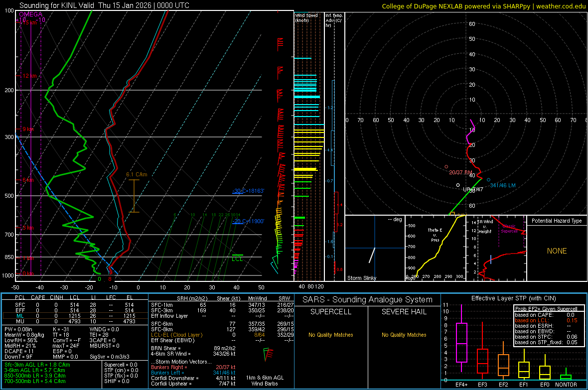Select the Eff Shear (EBWD) row

(222, 340)
